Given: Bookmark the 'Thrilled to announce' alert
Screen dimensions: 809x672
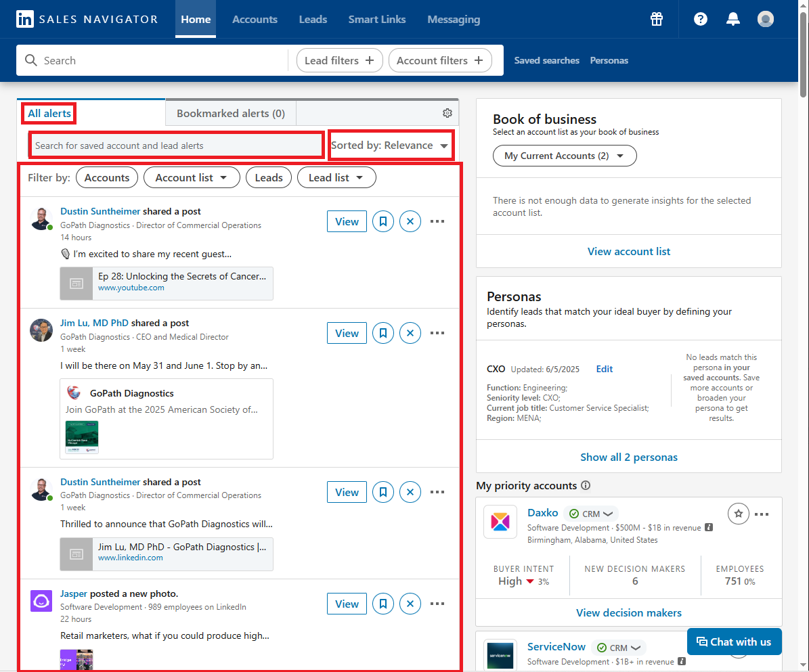Looking at the screenshot, I should (x=382, y=492).
